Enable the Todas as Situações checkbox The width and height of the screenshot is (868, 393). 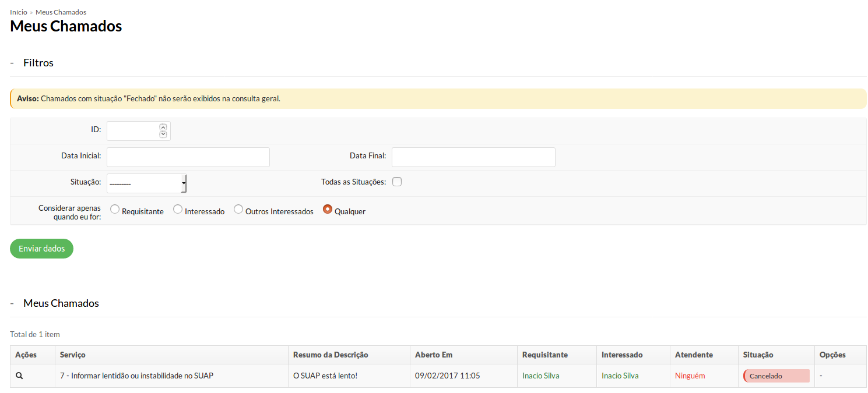coord(397,182)
